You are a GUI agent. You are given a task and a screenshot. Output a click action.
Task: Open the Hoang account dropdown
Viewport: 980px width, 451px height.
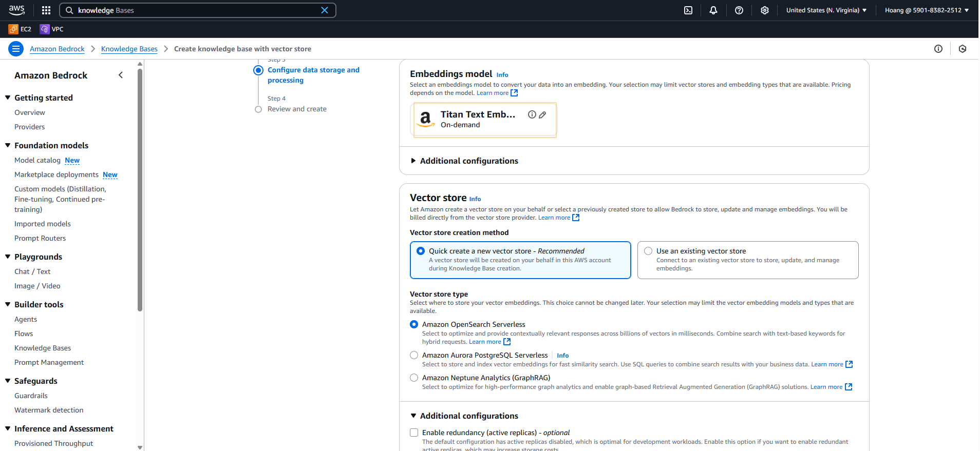click(x=927, y=10)
